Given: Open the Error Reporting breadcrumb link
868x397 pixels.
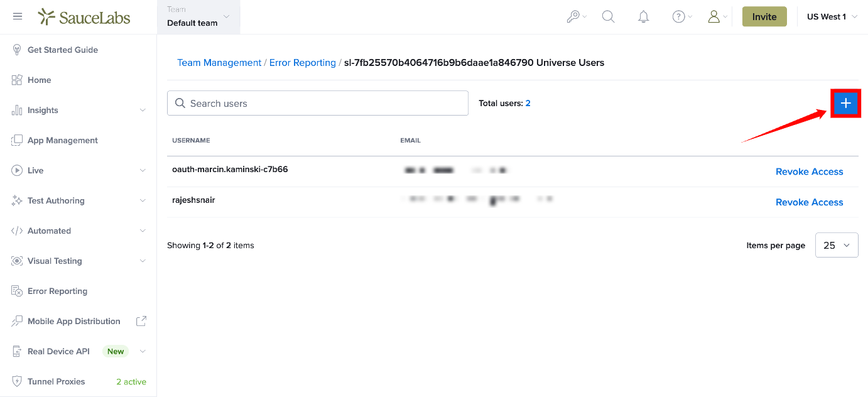Looking at the screenshot, I should pyautogui.click(x=303, y=63).
